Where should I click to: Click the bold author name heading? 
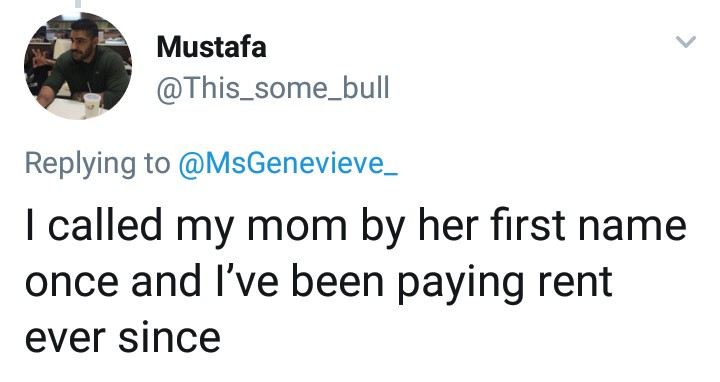pos(211,47)
